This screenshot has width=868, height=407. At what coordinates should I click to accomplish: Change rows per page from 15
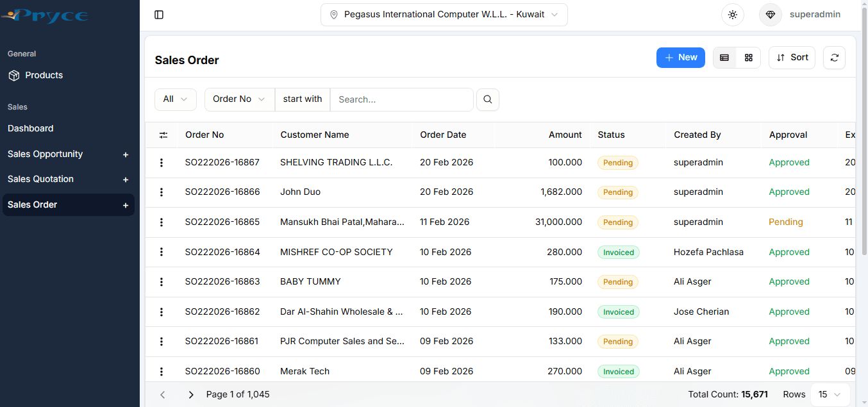pyautogui.click(x=830, y=394)
